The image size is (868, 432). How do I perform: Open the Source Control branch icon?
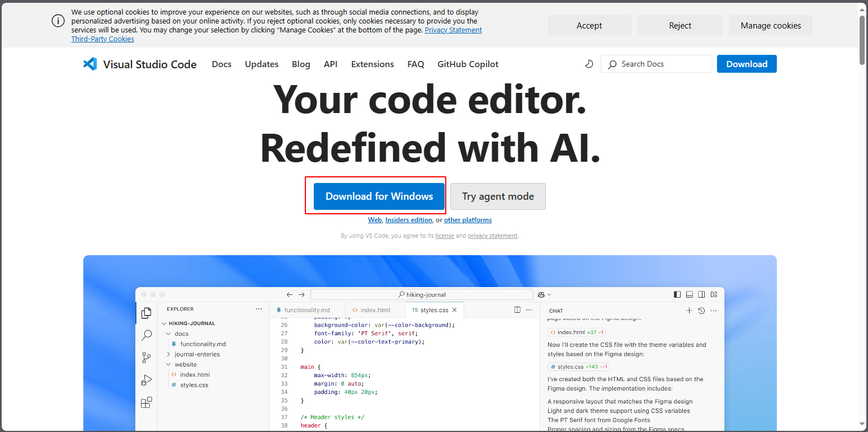[146, 358]
